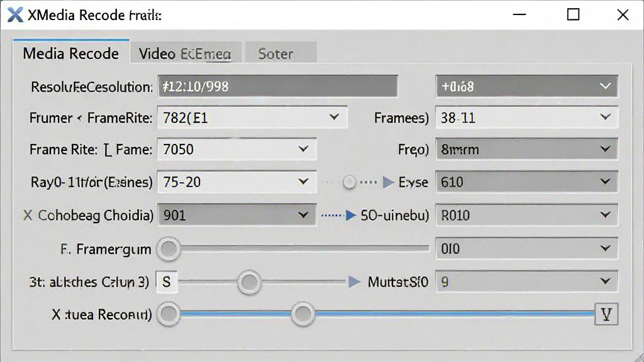This screenshot has height=362, width=644.
Task: Click the X :tuea Reconıd) label
Action: [x=102, y=314]
